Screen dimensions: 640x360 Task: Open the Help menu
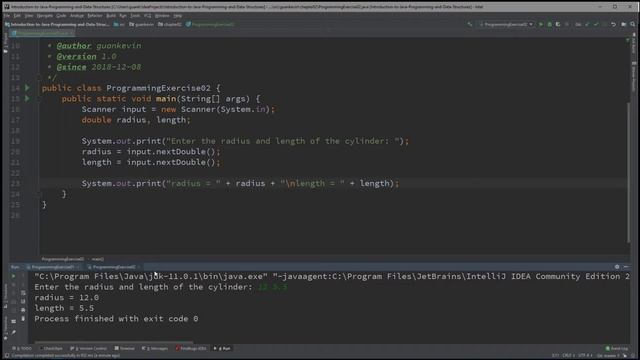point(178,16)
